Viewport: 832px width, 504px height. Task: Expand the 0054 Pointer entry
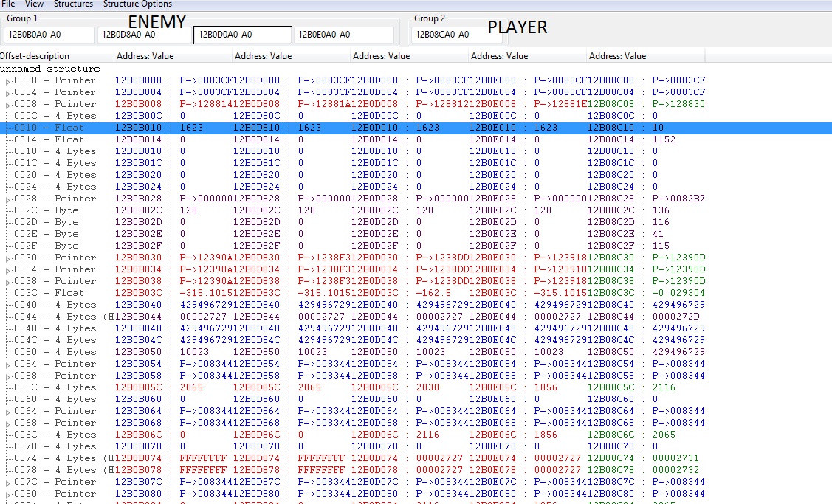[8, 365]
